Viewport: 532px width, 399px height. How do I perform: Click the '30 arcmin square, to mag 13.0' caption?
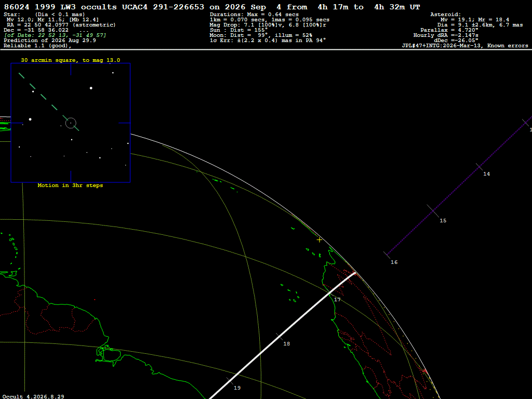click(x=71, y=60)
